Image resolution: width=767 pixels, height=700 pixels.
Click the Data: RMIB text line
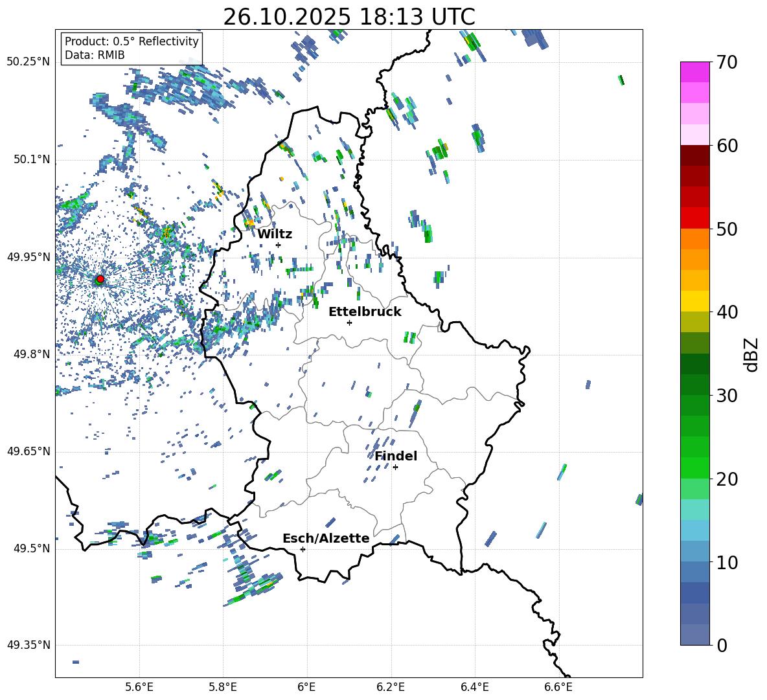[x=95, y=55]
